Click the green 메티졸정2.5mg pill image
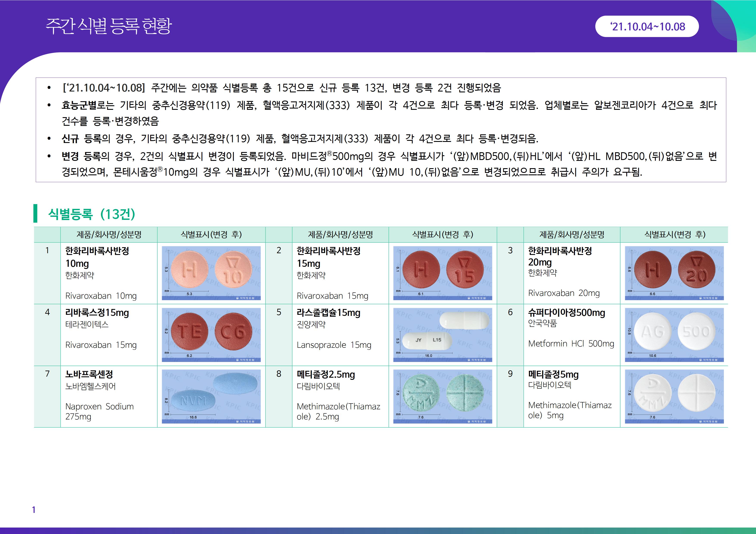Screen dimensions: 756x534 tap(442, 396)
